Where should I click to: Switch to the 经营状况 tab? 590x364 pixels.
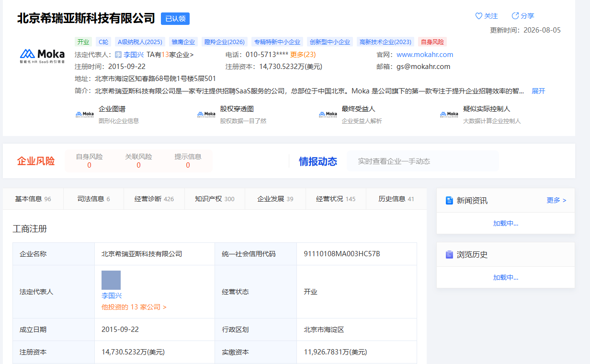tap(336, 199)
